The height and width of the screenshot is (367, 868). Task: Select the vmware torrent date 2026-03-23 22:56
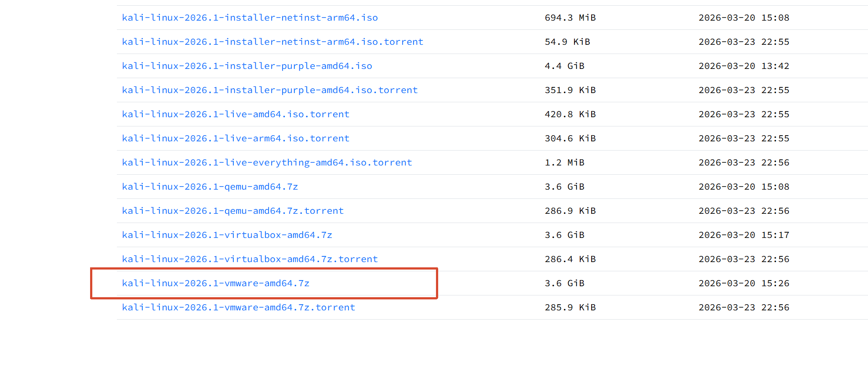[x=744, y=307]
